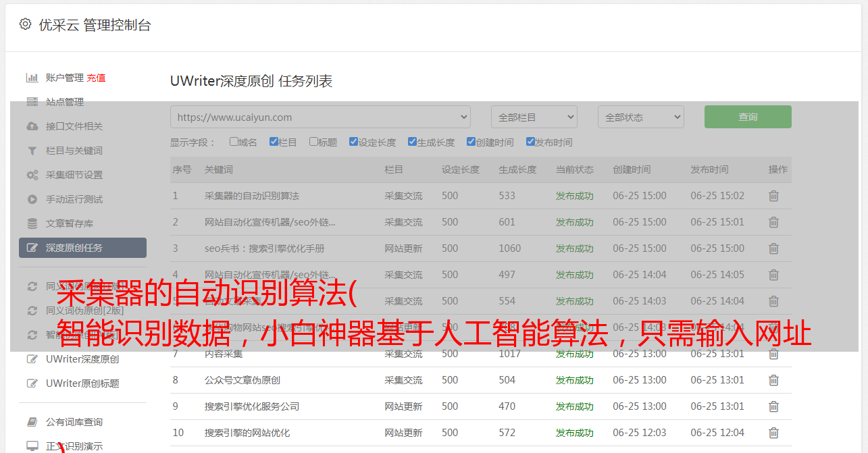Delete the 搜索引擎优化服务公司 task

tap(774, 406)
